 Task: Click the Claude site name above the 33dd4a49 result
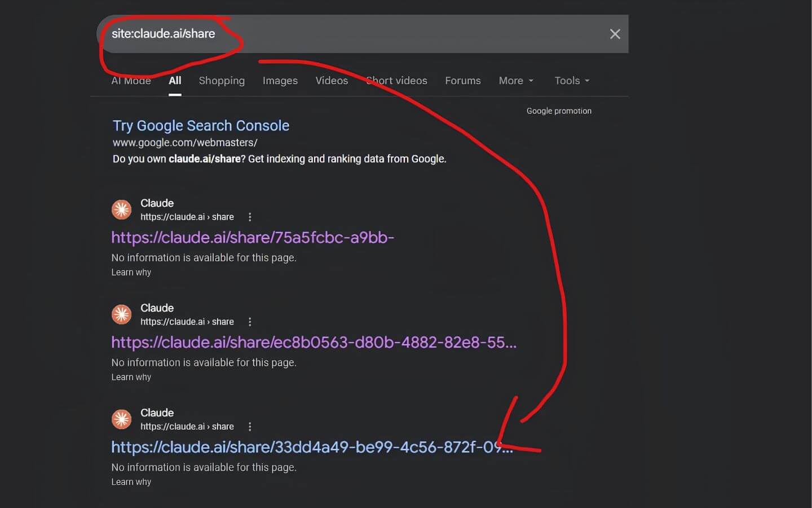tap(157, 413)
